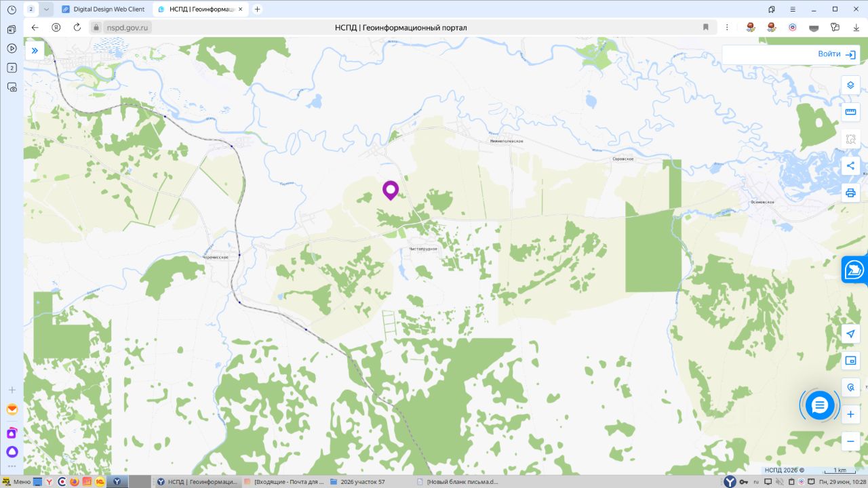
Task: Open browser downloads icon
Action: [x=856, y=27]
